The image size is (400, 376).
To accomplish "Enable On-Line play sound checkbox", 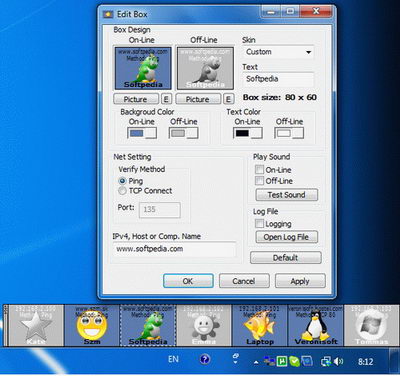I will click(x=259, y=169).
